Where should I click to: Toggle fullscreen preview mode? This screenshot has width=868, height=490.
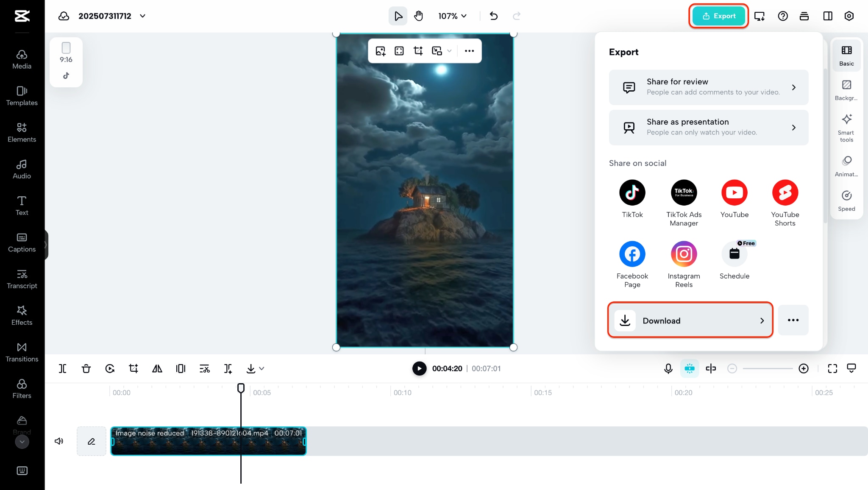pyautogui.click(x=832, y=369)
